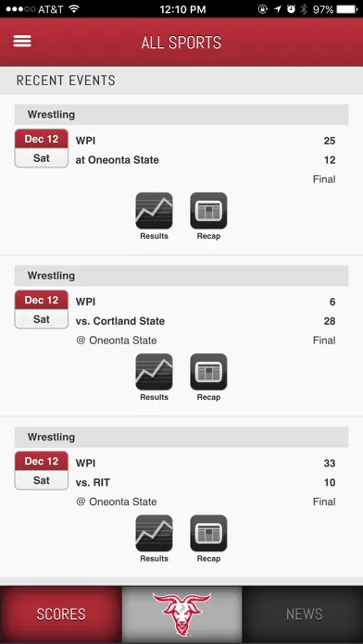Tap the Recent Events section header
This screenshot has width=363, height=644.
click(181, 80)
